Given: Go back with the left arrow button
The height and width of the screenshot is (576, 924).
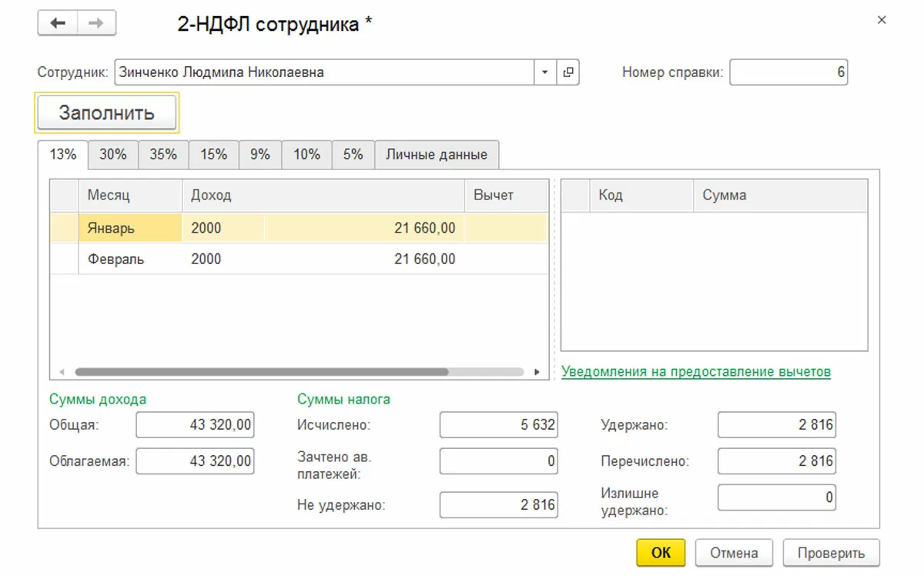Looking at the screenshot, I should click(x=58, y=23).
